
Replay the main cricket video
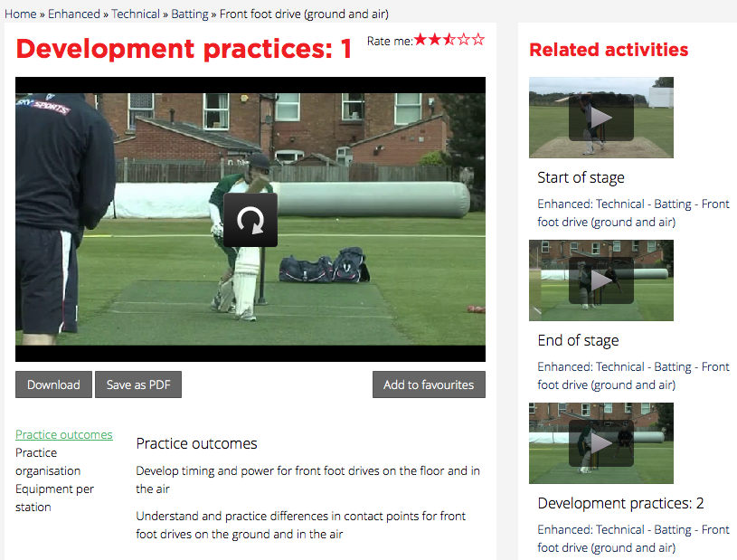point(250,220)
